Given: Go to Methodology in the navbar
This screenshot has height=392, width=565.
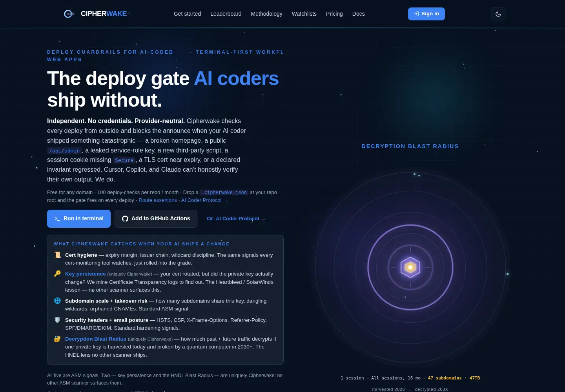Looking at the screenshot, I should pos(266,14).
